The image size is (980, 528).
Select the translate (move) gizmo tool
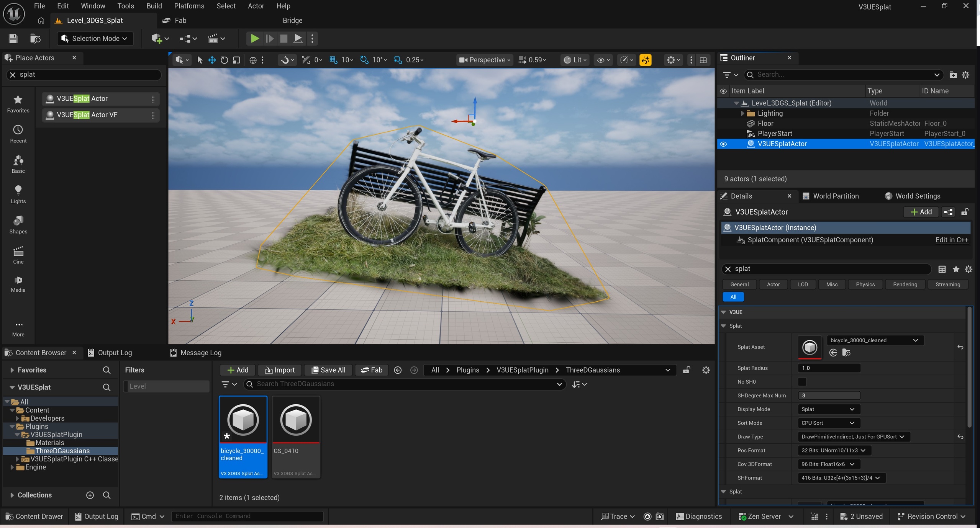[x=212, y=60]
